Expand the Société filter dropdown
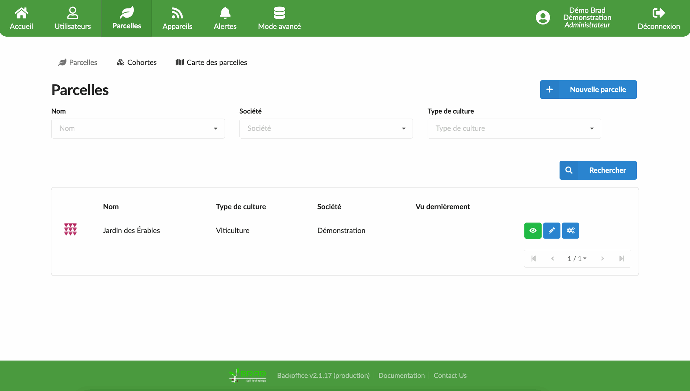The width and height of the screenshot is (690, 391). (x=326, y=128)
